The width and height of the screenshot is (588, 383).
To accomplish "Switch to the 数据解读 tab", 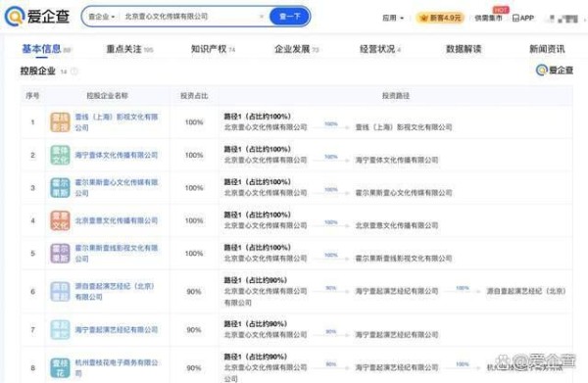I will (x=464, y=49).
